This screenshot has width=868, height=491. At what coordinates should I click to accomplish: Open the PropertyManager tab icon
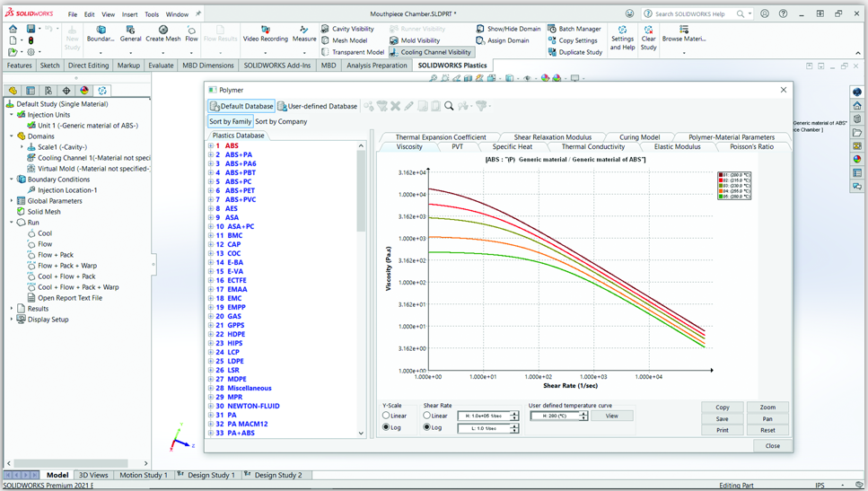pyautogui.click(x=31, y=91)
